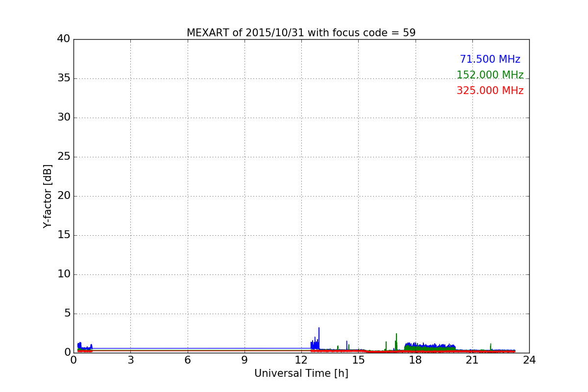The image size is (588, 392).
Task: Click the Universal Time [h] axis label
Action: (301, 373)
